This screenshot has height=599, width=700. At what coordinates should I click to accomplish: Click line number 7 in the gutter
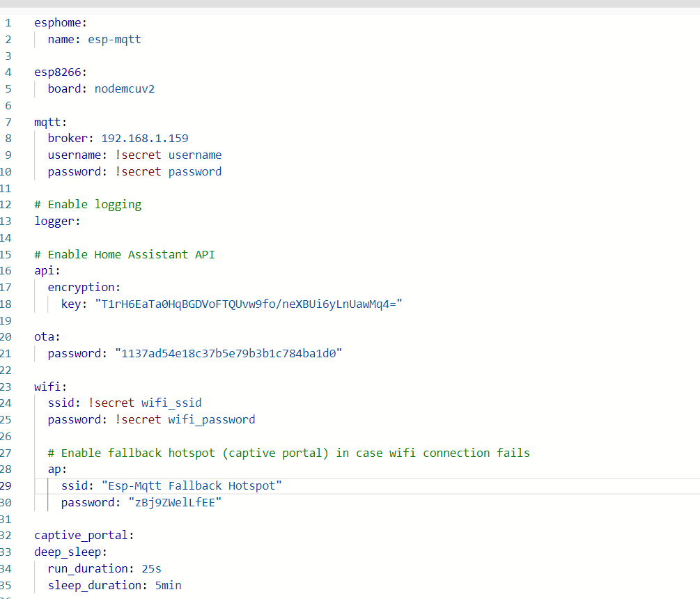(8, 122)
